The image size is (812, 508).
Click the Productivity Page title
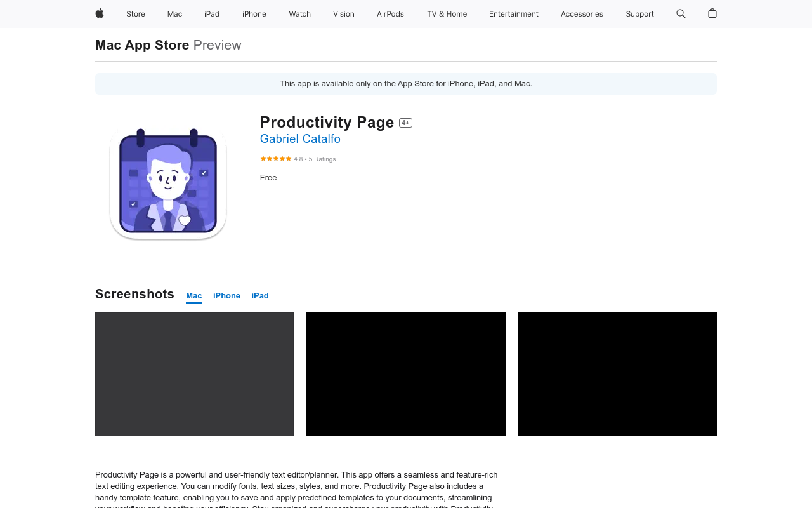tap(327, 122)
